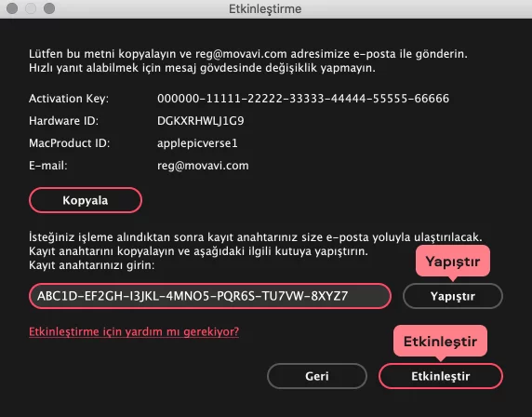Open the 'Etkinleştirme için yardım mı gerekiyor?' link
This screenshot has height=417, width=532.
pos(134,331)
